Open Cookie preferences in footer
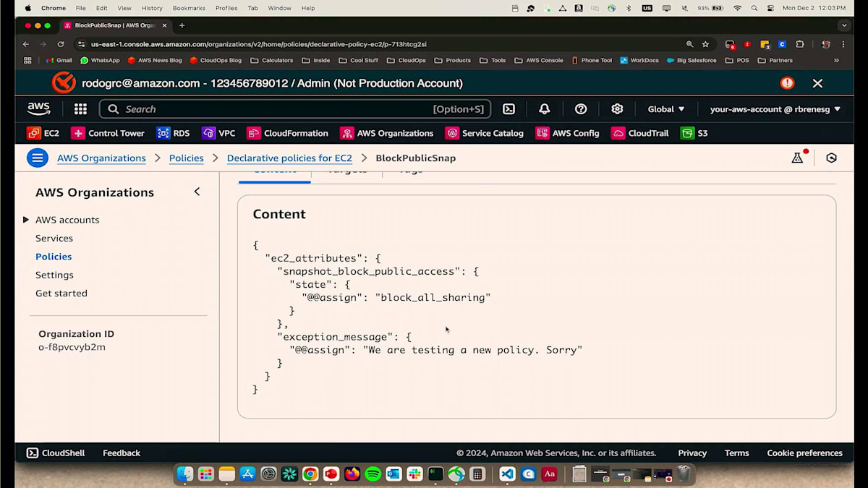 pos(804,453)
